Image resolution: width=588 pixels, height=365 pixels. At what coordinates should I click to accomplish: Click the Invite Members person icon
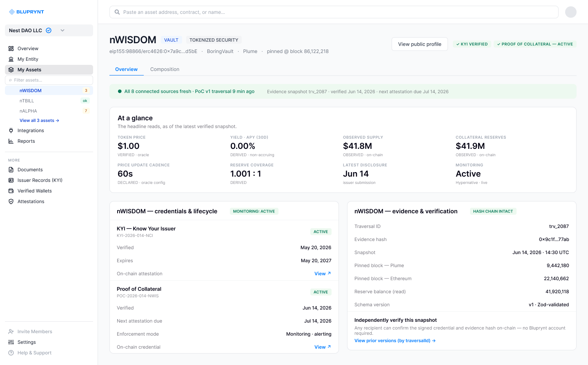coord(11,332)
